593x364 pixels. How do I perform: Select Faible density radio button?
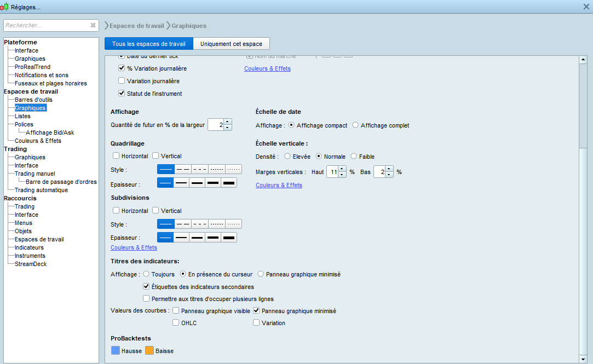354,156
